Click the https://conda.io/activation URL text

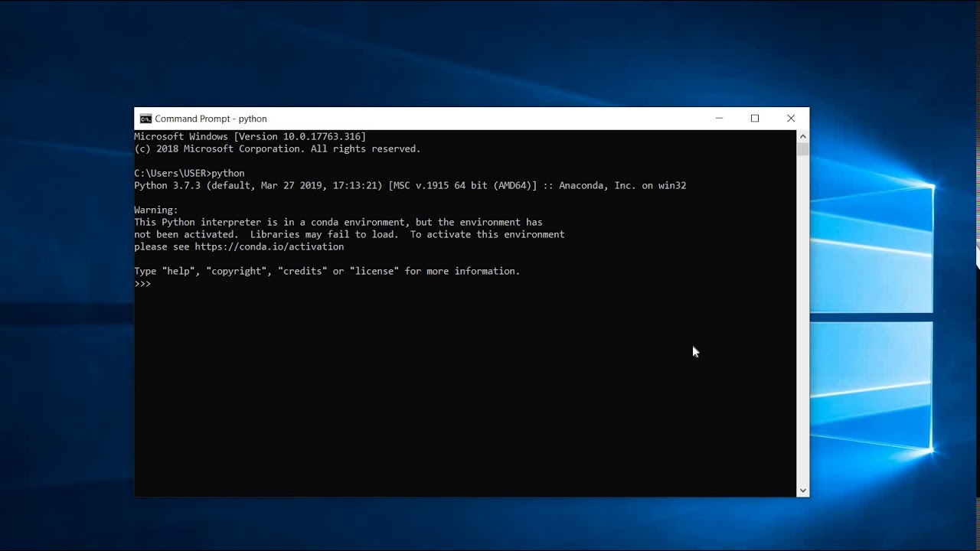[269, 246]
